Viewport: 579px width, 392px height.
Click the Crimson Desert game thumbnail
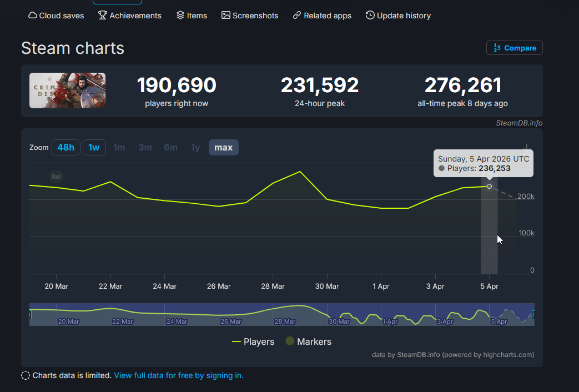point(68,91)
